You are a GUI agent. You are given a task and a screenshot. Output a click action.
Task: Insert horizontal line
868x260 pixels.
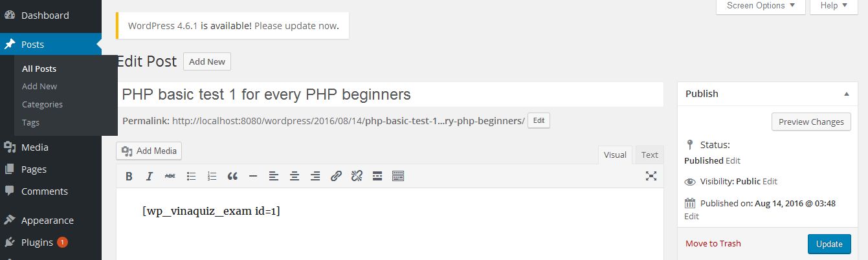[x=253, y=176]
